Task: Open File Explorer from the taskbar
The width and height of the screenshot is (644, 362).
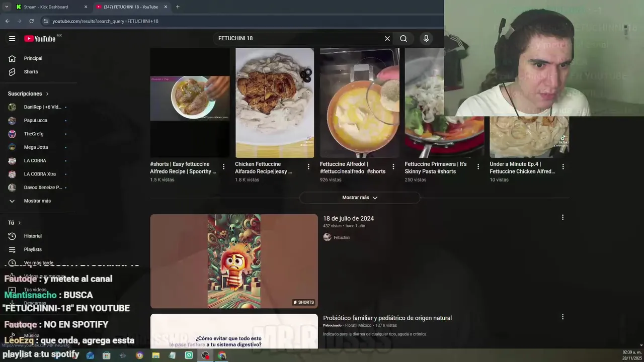Action: click(156, 355)
